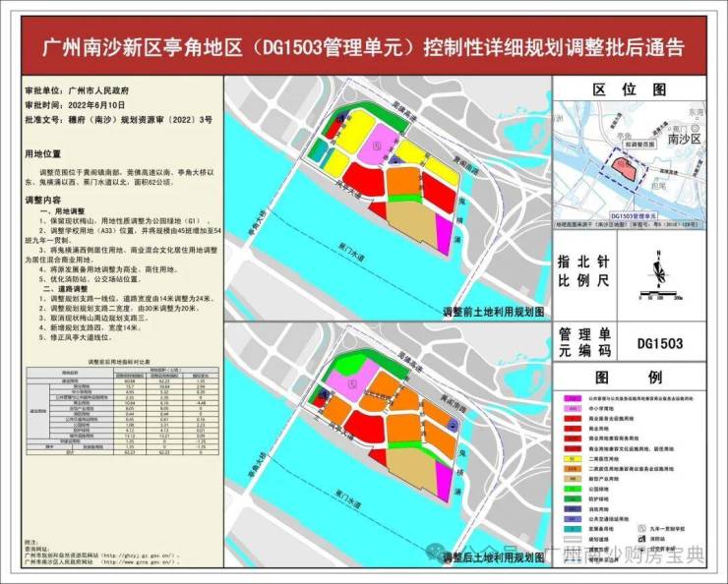The height and width of the screenshot is (584, 728).
Task: Click the 调整后土地利用规划图 caption
Action: (493, 557)
